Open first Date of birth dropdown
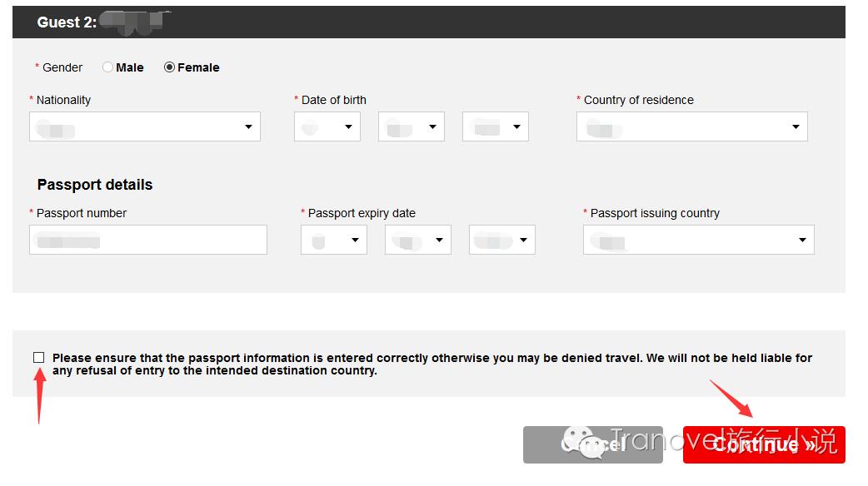Image resolution: width=868 pixels, height=486 pixels. pyautogui.click(x=327, y=127)
